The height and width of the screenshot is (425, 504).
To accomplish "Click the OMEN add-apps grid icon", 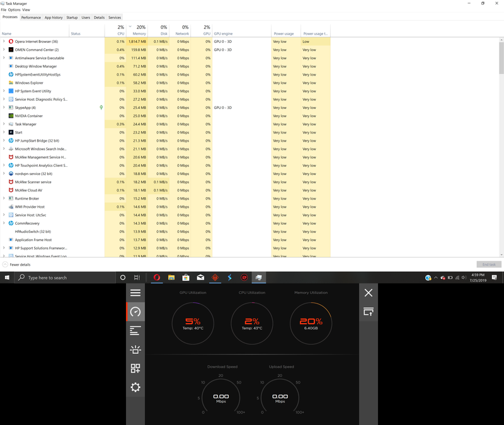I will (x=135, y=368).
